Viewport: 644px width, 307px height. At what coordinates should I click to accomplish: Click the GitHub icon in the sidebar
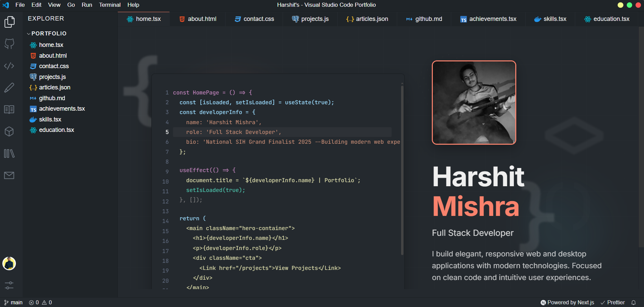(x=9, y=44)
